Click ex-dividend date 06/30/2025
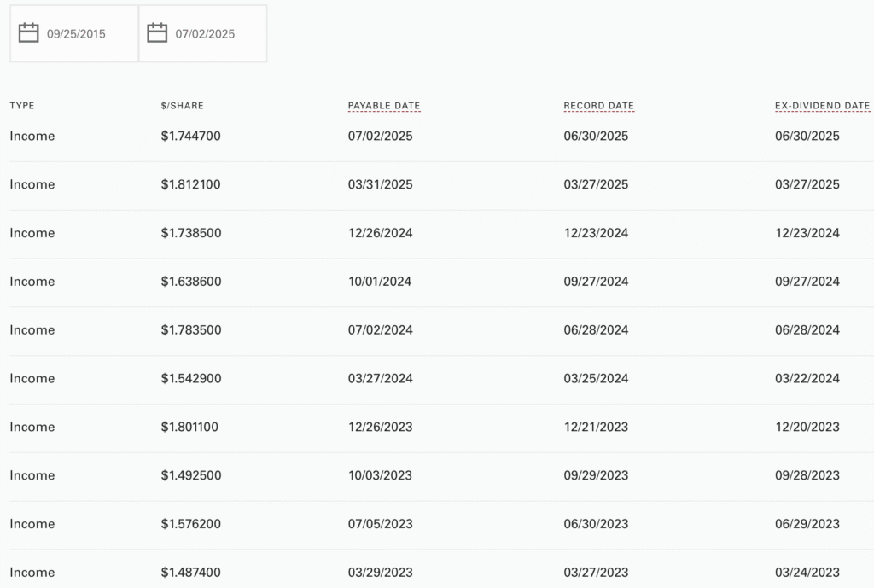The image size is (874, 588). [x=807, y=136]
